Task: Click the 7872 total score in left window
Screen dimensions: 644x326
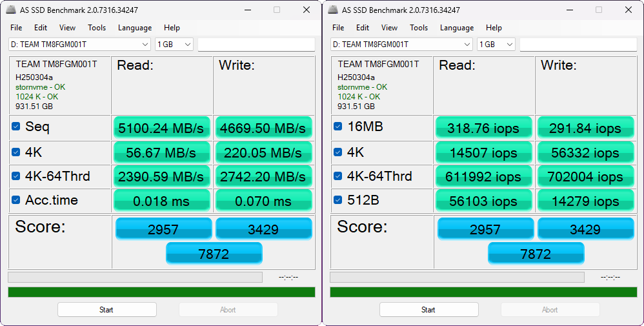Action: coord(214,253)
